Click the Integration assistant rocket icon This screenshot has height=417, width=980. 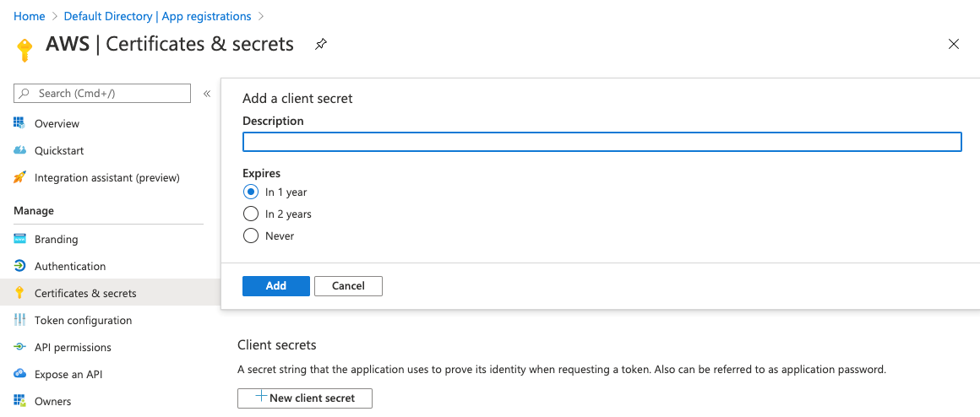19,177
